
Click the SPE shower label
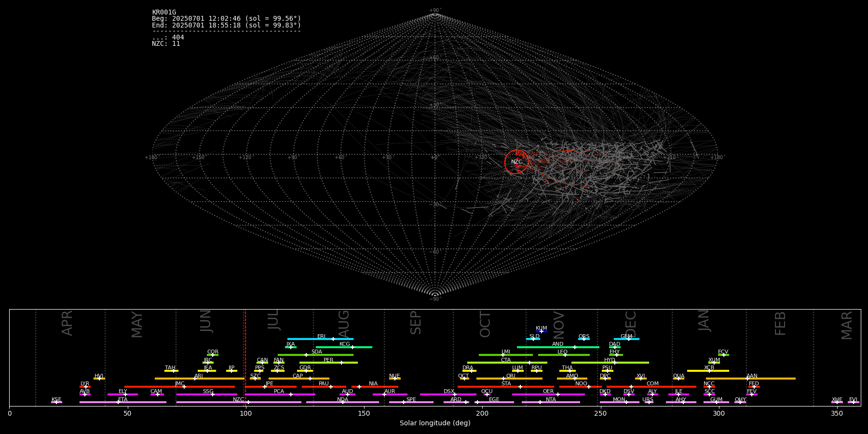tap(411, 400)
